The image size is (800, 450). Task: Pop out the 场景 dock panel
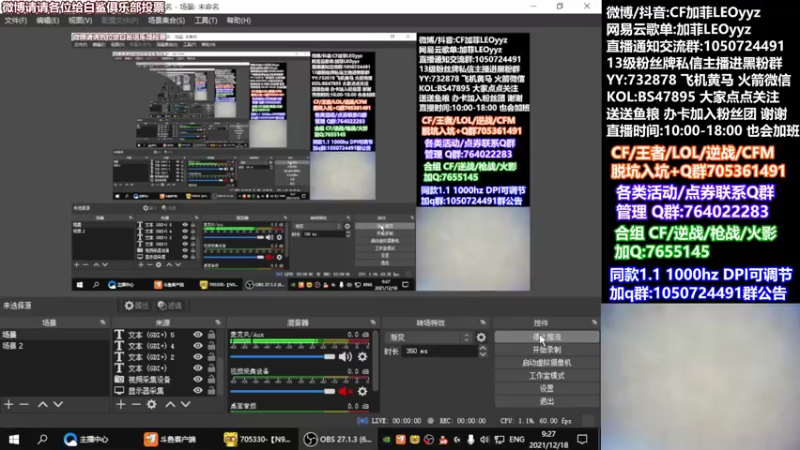(x=103, y=322)
